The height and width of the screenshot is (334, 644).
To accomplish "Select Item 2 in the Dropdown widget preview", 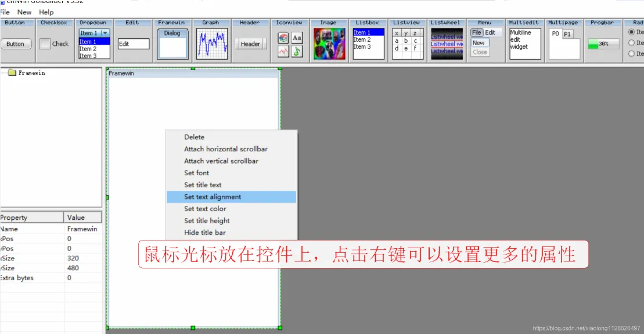I will coord(94,49).
